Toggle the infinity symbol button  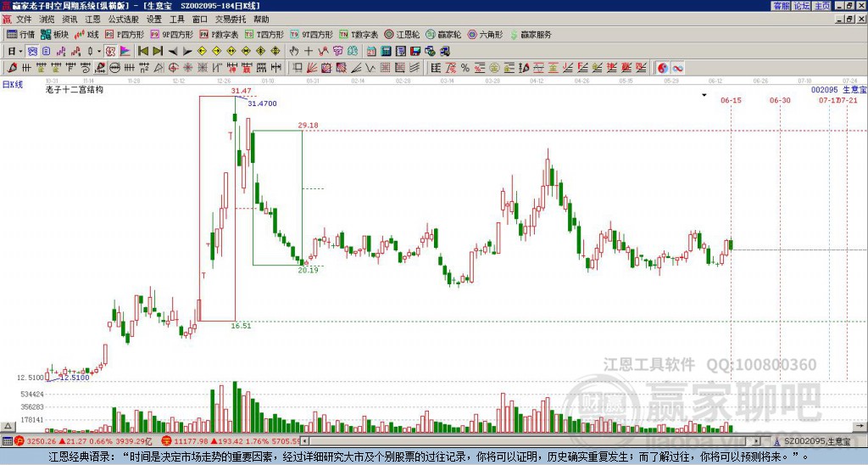click(x=677, y=68)
